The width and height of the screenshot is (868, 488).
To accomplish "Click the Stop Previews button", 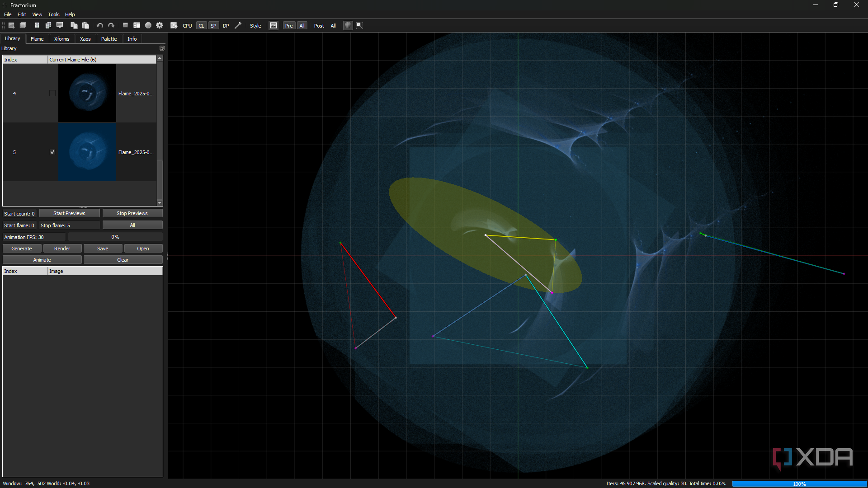I will pos(132,213).
